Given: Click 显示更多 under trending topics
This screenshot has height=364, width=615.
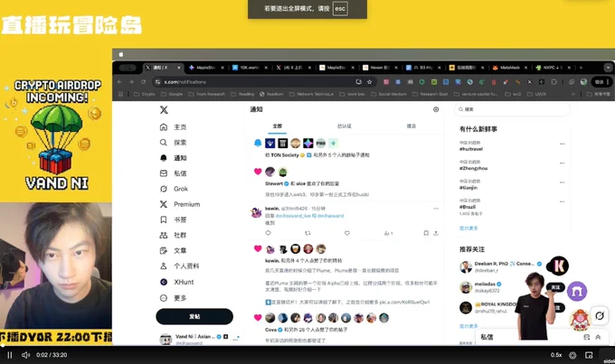Looking at the screenshot, I should click(x=468, y=228).
